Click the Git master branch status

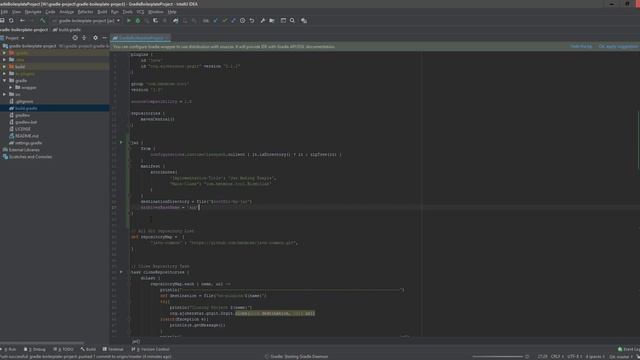click(620, 356)
